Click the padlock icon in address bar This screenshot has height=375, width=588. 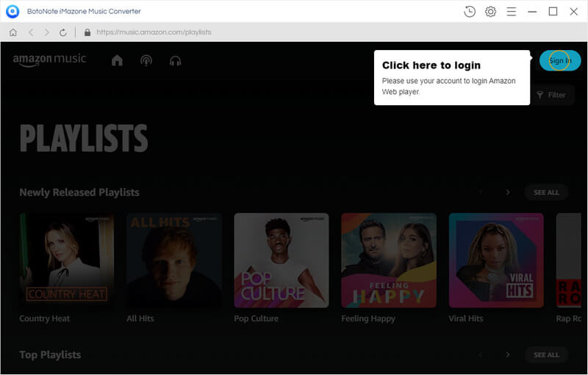pyautogui.click(x=87, y=32)
